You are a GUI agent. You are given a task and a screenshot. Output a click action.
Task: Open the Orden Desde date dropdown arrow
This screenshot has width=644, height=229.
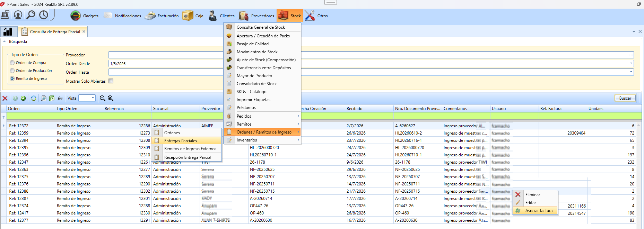[x=631, y=63]
